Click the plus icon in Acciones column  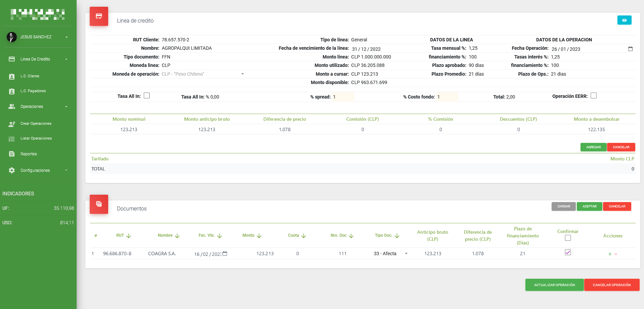click(610, 254)
